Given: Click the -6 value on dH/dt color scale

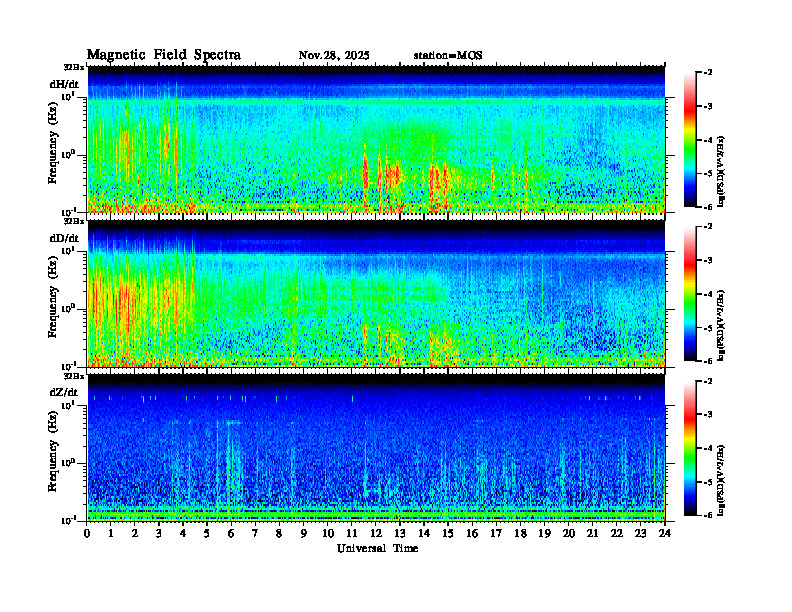Looking at the screenshot, I should 707,207.
